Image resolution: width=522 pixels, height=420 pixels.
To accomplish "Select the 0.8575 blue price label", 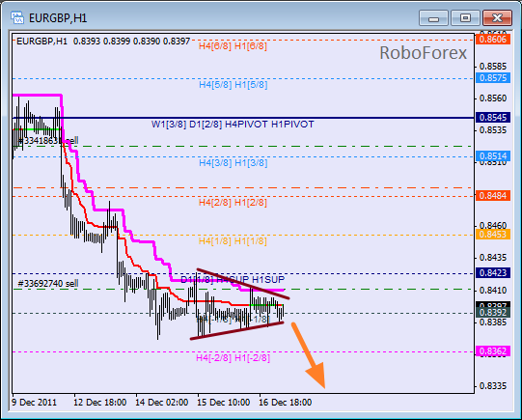I will 493,78.
